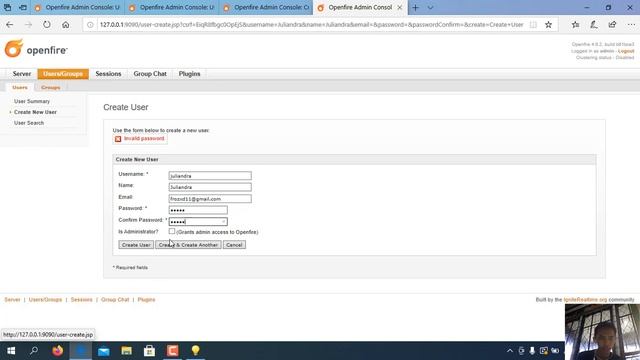Focus the Confirm Password input field

point(198,222)
